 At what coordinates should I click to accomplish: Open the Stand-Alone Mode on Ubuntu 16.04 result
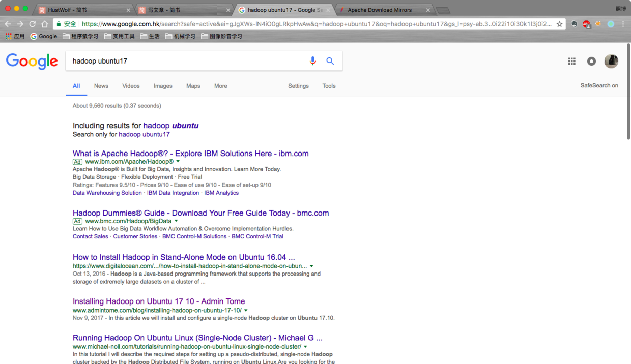(184, 257)
